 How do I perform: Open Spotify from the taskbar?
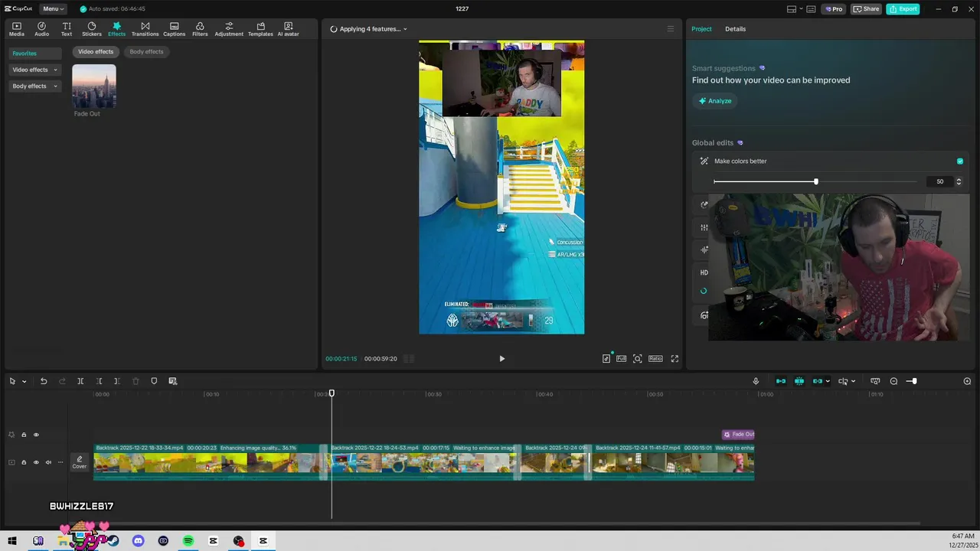click(x=188, y=541)
